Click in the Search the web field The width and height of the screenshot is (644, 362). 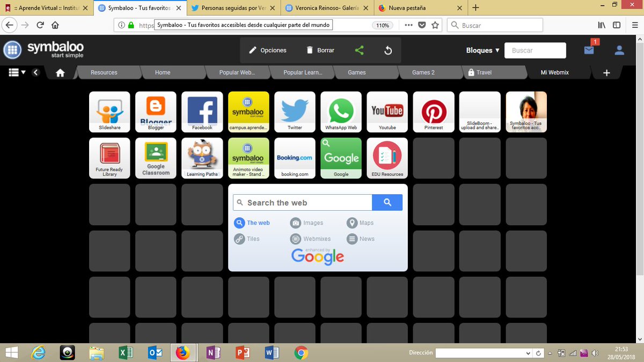coord(303,203)
